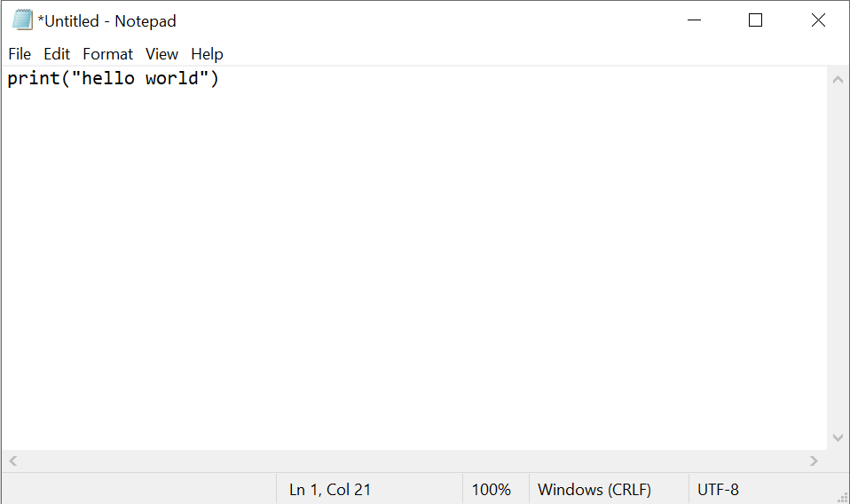This screenshot has width=850, height=504.
Task: Click the horizontal scrollbar left arrow
Action: [12, 461]
